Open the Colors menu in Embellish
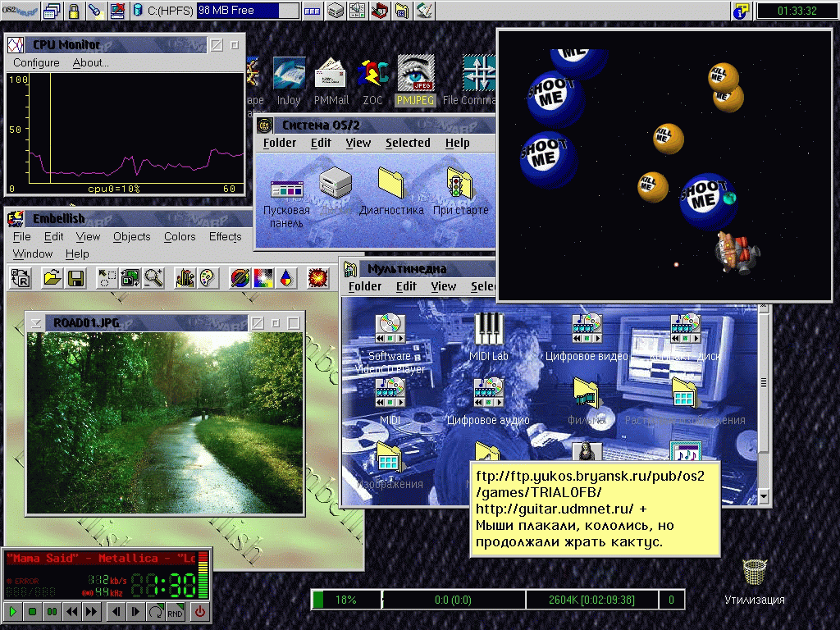840x630 pixels. coord(180,237)
